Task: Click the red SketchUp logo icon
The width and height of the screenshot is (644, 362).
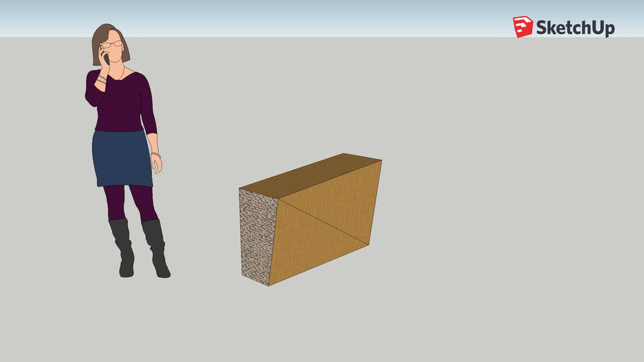Action: [523, 27]
